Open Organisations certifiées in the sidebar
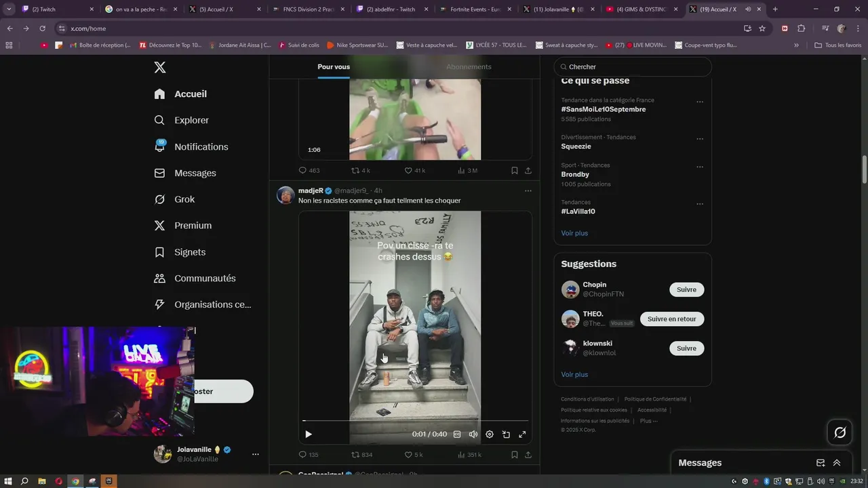The image size is (868, 488). click(202, 304)
